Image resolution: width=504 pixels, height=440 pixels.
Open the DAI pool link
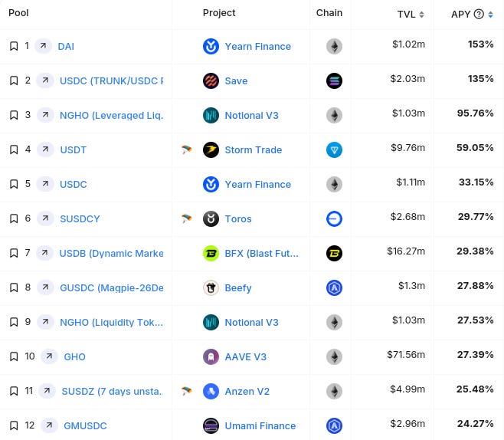tap(66, 46)
